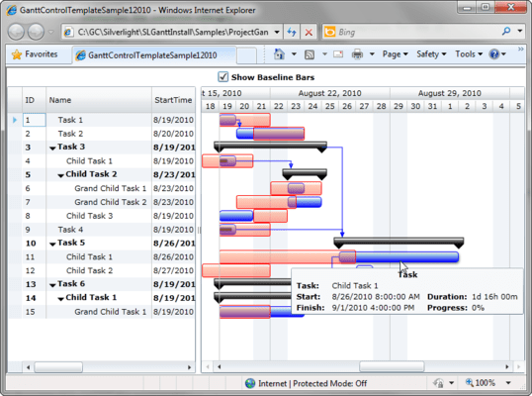Click the 8/27/2010 start time cell

point(173,270)
